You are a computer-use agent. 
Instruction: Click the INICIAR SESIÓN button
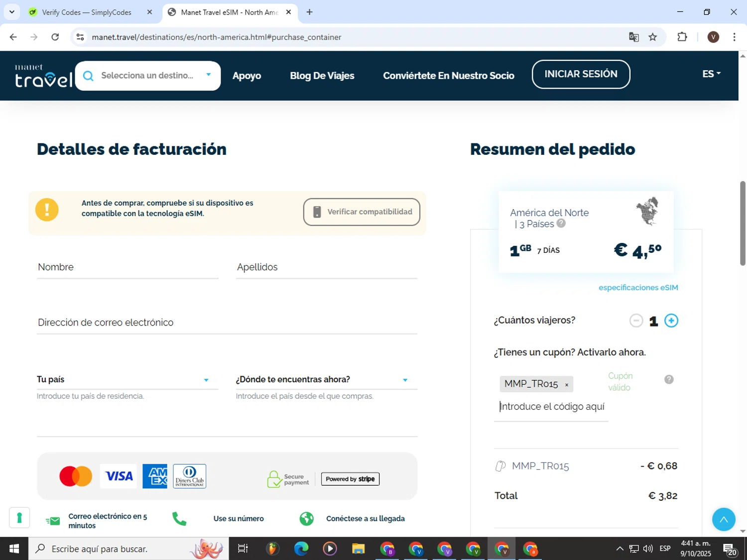point(581,74)
